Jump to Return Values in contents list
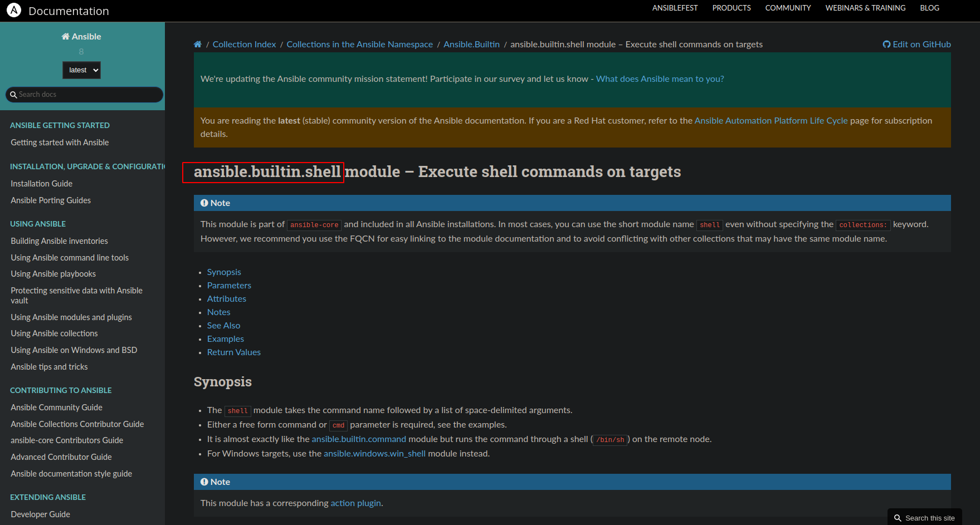This screenshot has height=525, width=980. (x=233, y=352)
